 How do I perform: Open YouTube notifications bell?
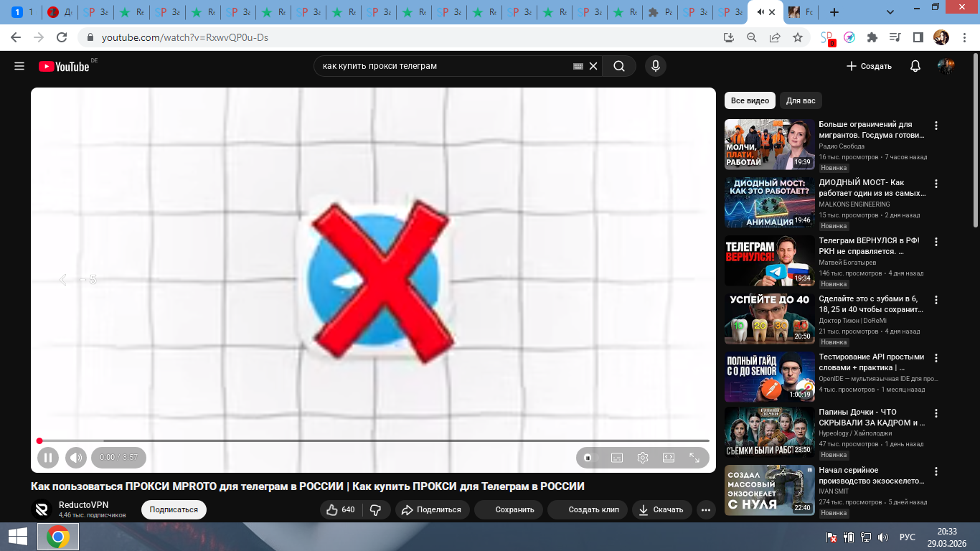click(x=915, y=66)
